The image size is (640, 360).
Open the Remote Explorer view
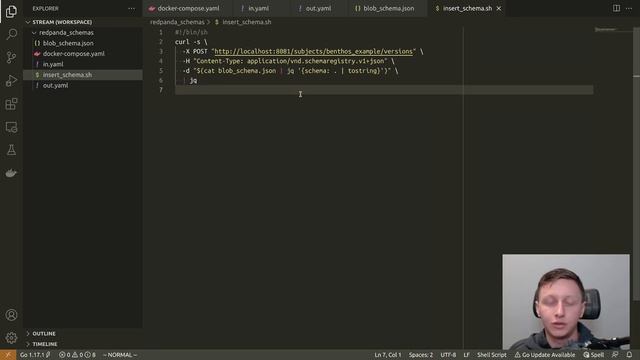click(x=11, y=127)
